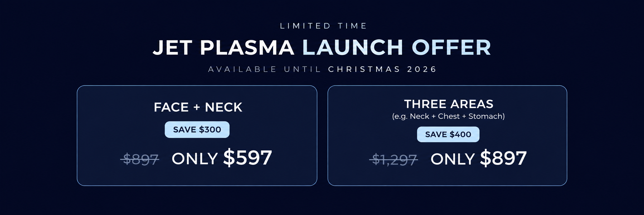Viewport: 644px width, 215px height.
Task: Select the THREE AREAS card title
Action: tap(449, 104)
